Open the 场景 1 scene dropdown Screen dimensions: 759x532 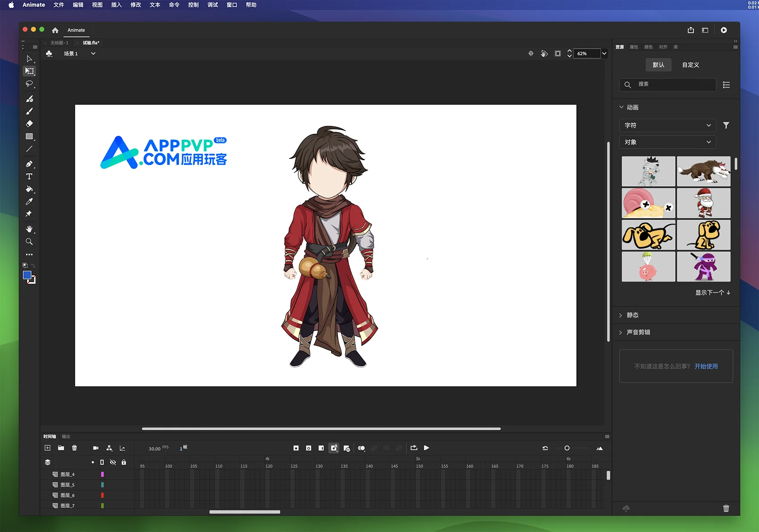tap(93, 54)
